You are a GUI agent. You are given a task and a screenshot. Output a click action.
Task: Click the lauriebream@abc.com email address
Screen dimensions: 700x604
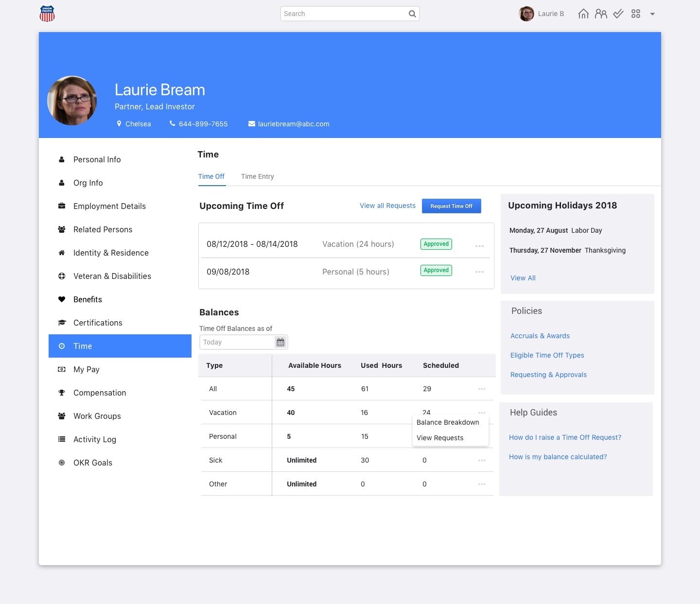click(294, 124)
